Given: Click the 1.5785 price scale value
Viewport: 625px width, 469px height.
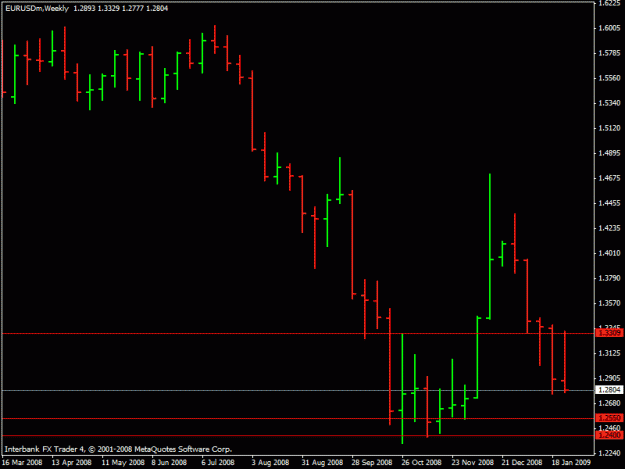Looking at the screenshot, I should point(609,53).
